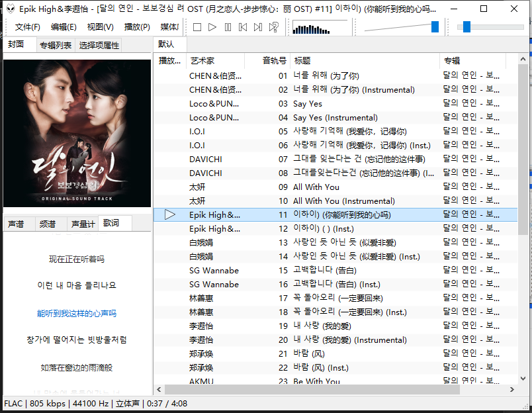Open the 文件(F) menu
This screenshot has width=532, height=413.
tap(28, 27)
